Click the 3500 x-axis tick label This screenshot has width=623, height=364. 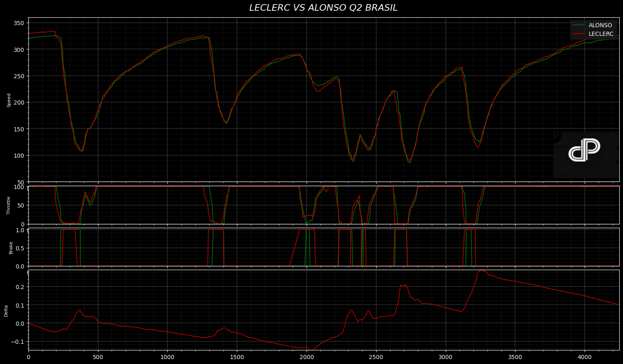(515, 357)
